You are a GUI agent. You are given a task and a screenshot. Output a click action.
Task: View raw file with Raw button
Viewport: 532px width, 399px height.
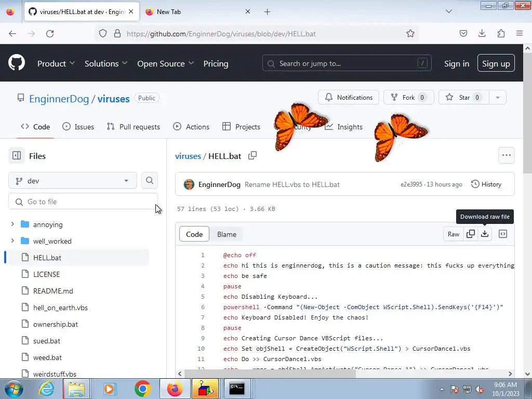(x=453, y=234)
